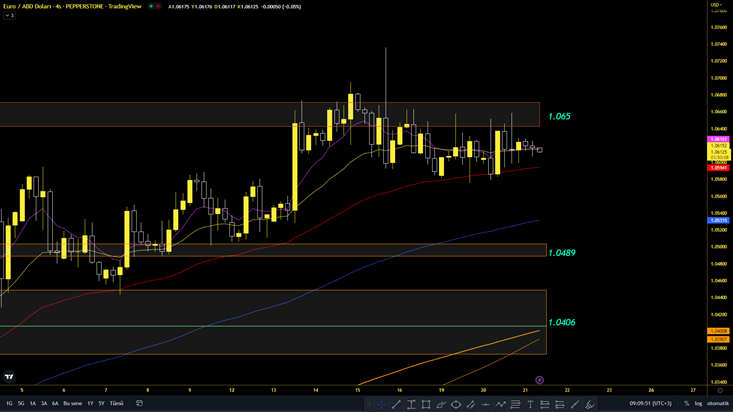Choose the ellipse shape tool

coord(456,404)
